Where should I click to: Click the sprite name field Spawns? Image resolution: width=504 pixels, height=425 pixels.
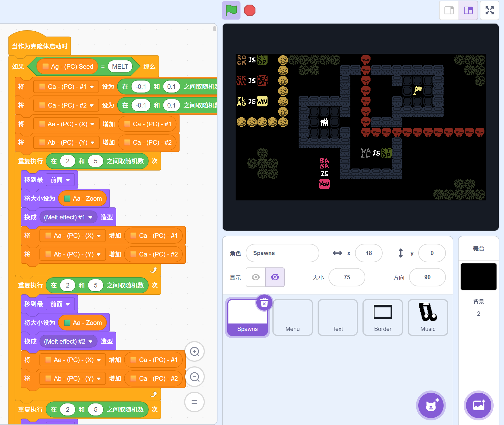coord(282,253)
